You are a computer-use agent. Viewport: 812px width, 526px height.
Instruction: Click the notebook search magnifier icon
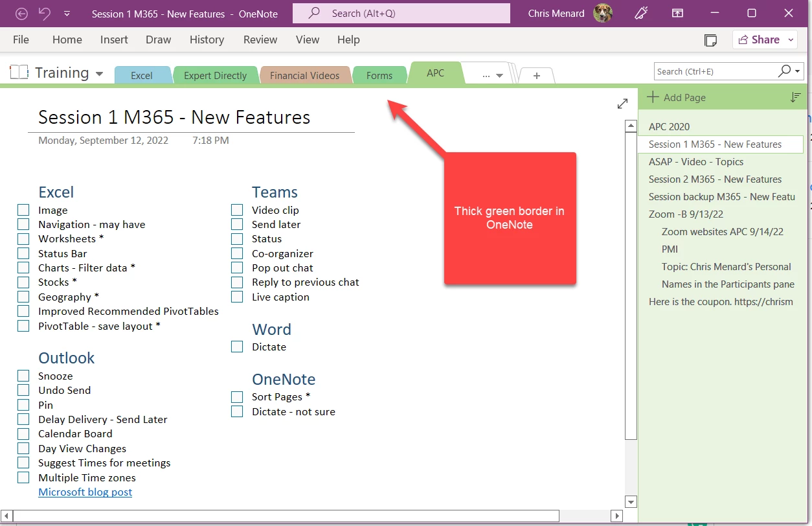tap(784, 71)
